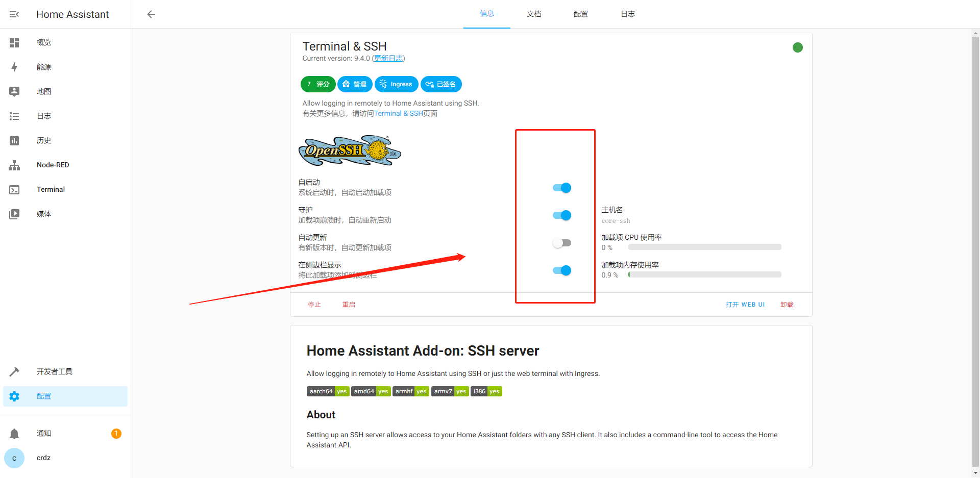Open the Energy lightning bolt icon
The width and height of the screenshot is (980, 478).
(x=14, y=67)
